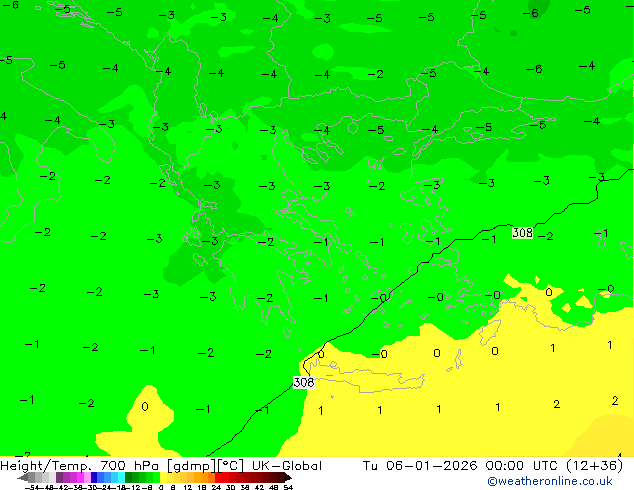Image resolution: width=634 pixels, height=490 pixels.
Task: Click the bright red segment of the color scale
Action: 218,477
